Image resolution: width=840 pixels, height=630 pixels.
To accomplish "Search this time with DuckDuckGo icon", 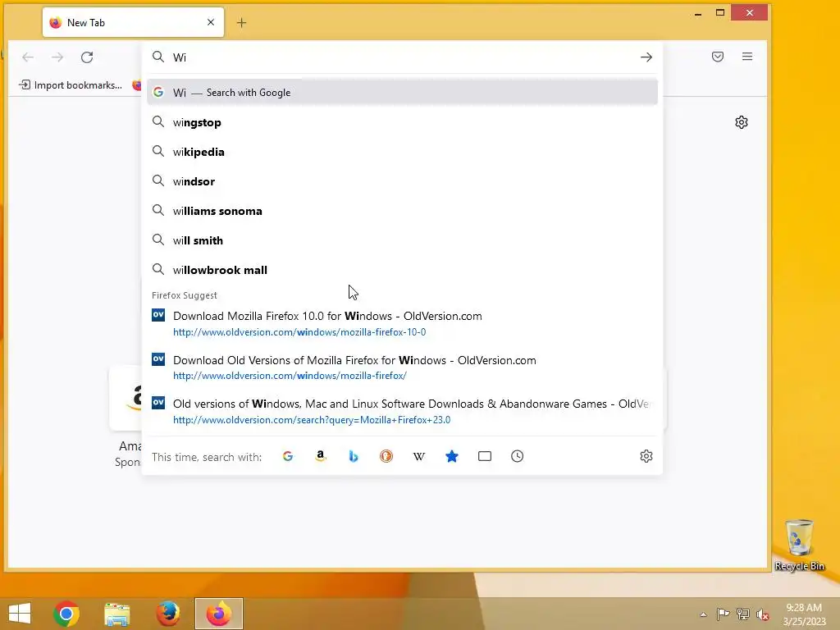I will coord(386,456).
